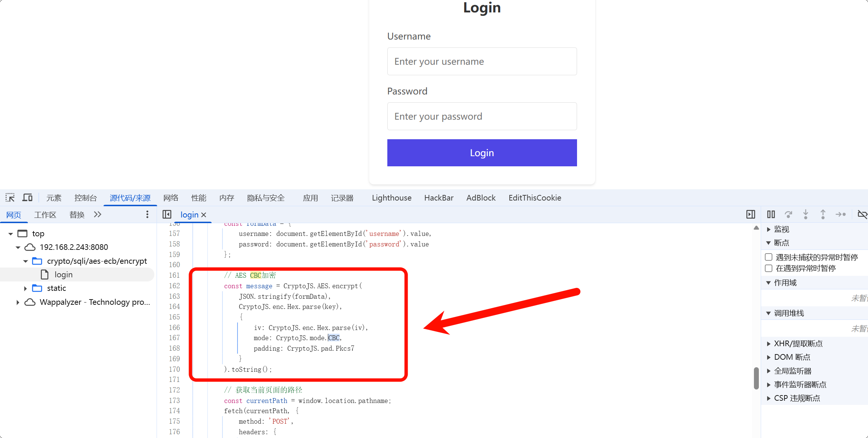Click the inspect element picker icon
The image size is (868, 438).
(10, 198)
